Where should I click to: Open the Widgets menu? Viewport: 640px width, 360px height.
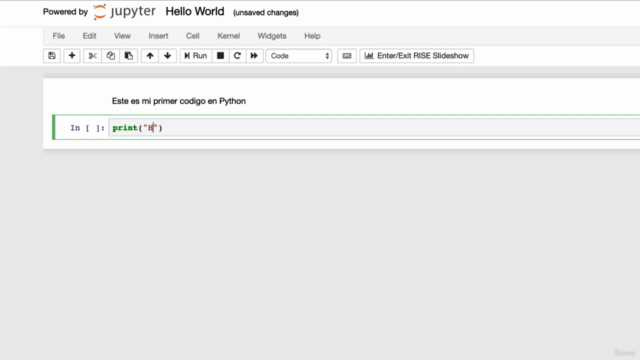[x=272, y=36]
